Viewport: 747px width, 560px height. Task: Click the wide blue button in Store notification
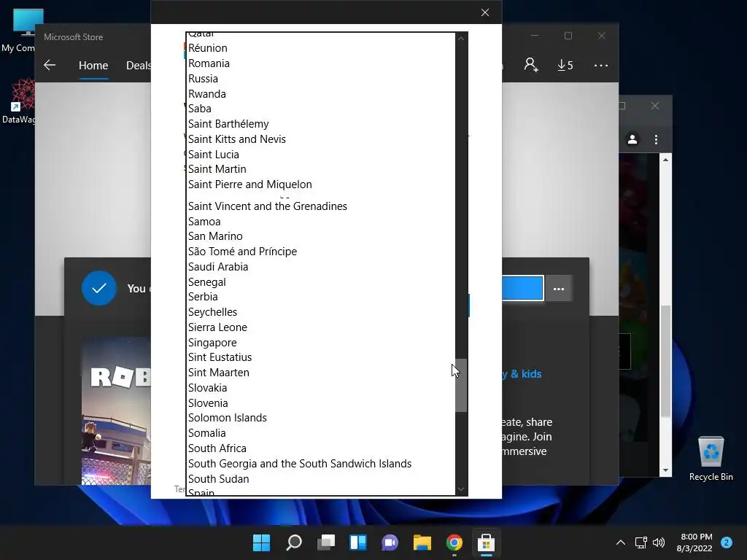pos(522,289)
